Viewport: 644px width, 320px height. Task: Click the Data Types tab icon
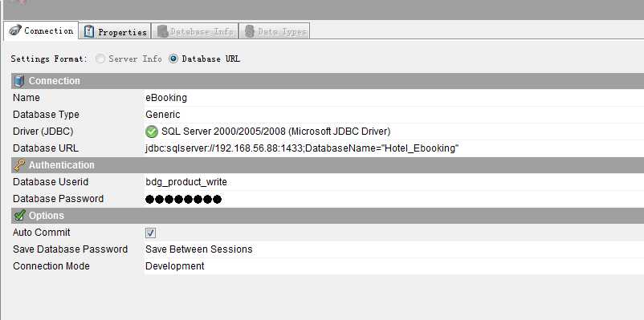click(249, 31)
